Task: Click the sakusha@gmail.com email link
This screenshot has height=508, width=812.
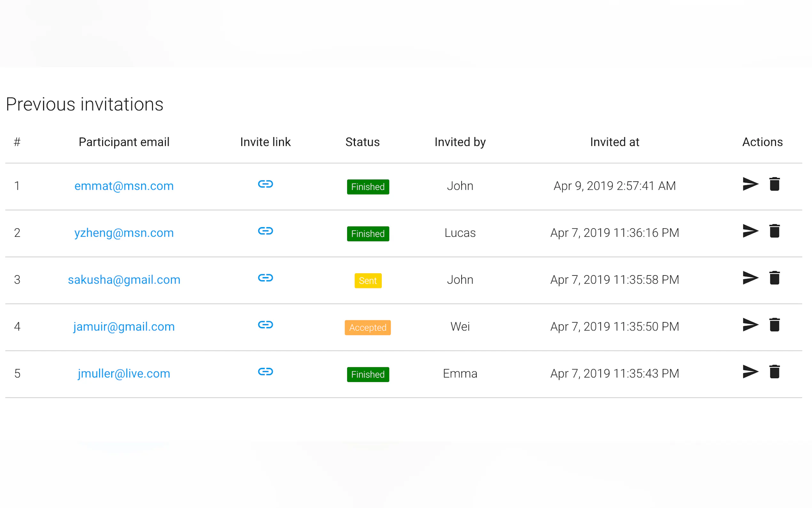Action: coord(124,280)
